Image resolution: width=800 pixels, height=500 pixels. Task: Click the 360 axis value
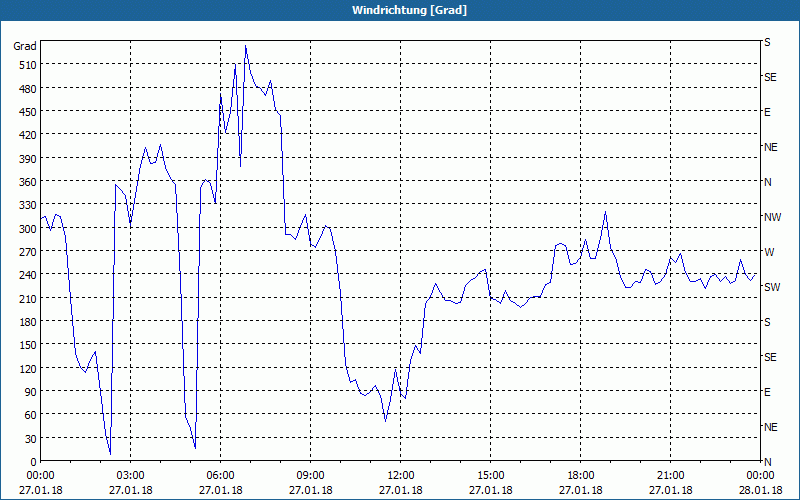29,182
